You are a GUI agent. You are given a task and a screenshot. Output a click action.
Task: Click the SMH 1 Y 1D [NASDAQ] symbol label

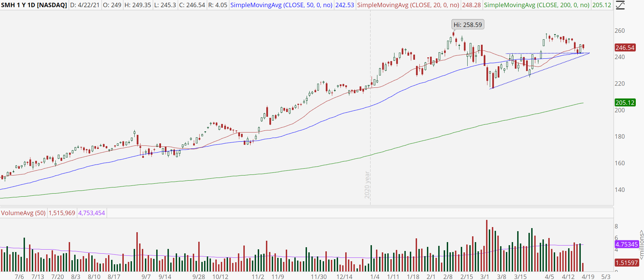coord(34,5)
